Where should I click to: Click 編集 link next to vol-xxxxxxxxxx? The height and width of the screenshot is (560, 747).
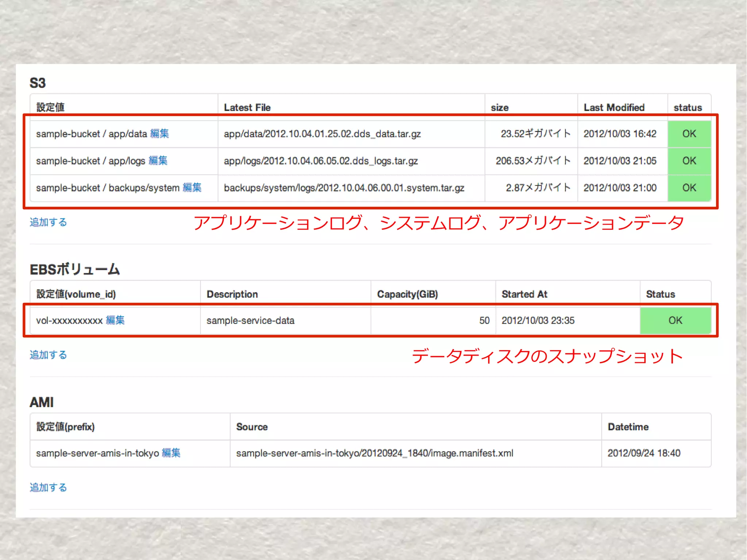tap(115, 320)
